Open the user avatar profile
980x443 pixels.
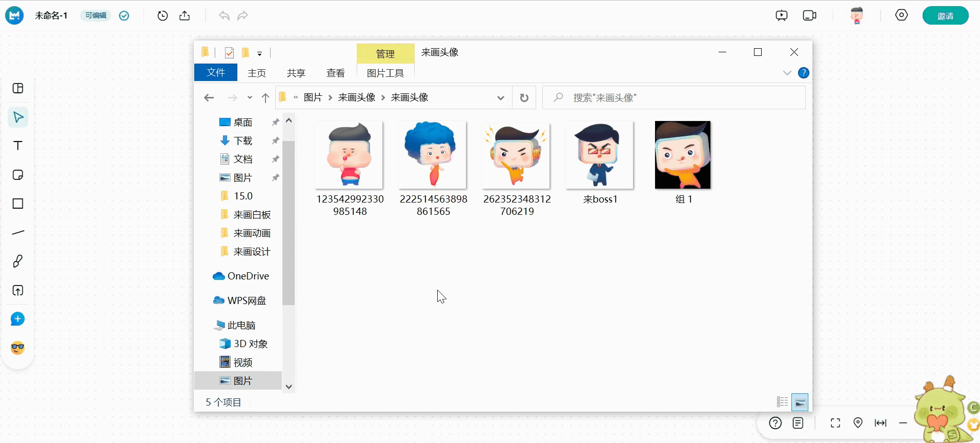(856, 15)
